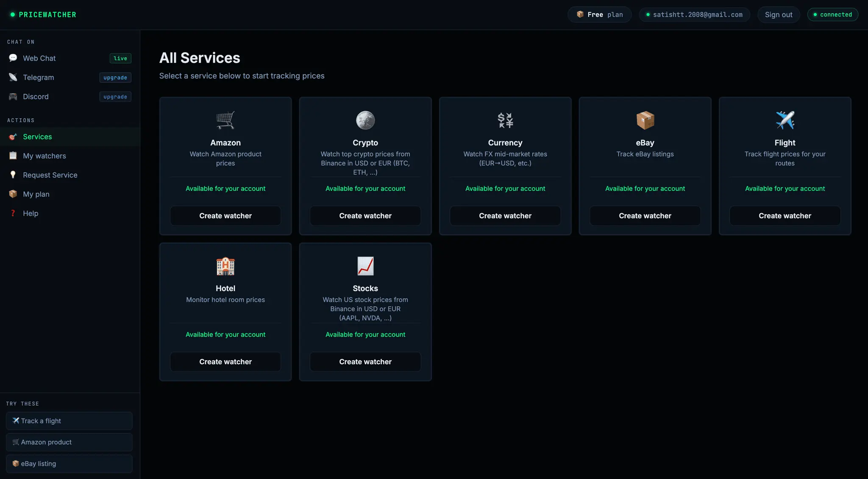Create watcher for eBay
868x479 pixels.
click(x=645, y=216)
